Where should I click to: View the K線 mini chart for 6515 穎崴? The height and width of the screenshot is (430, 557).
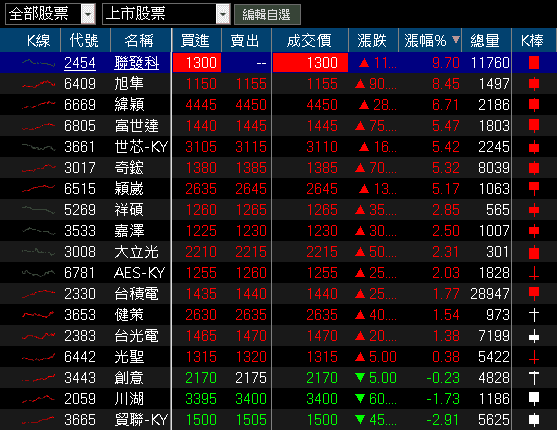38,188
